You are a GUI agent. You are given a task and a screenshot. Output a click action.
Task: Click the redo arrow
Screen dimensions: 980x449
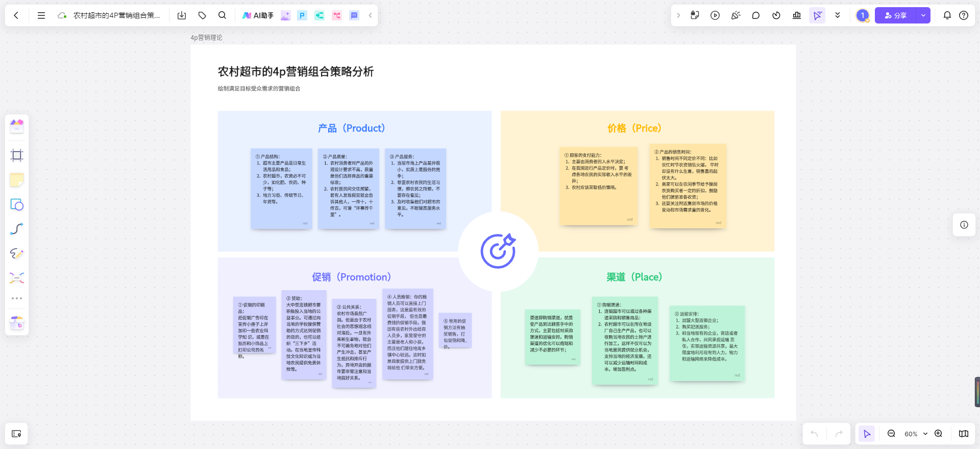click(839, 434)
